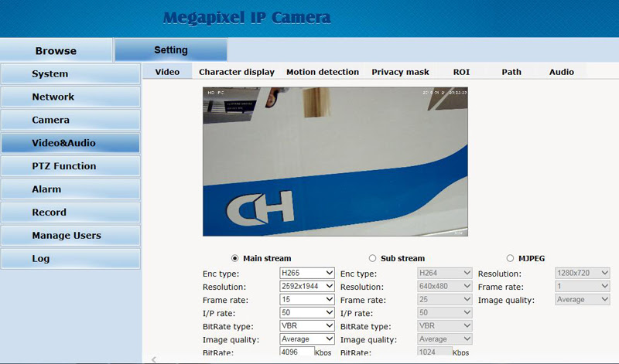
Task: Open Main stream BitRate type VBR dropdown
Action: 306,326
